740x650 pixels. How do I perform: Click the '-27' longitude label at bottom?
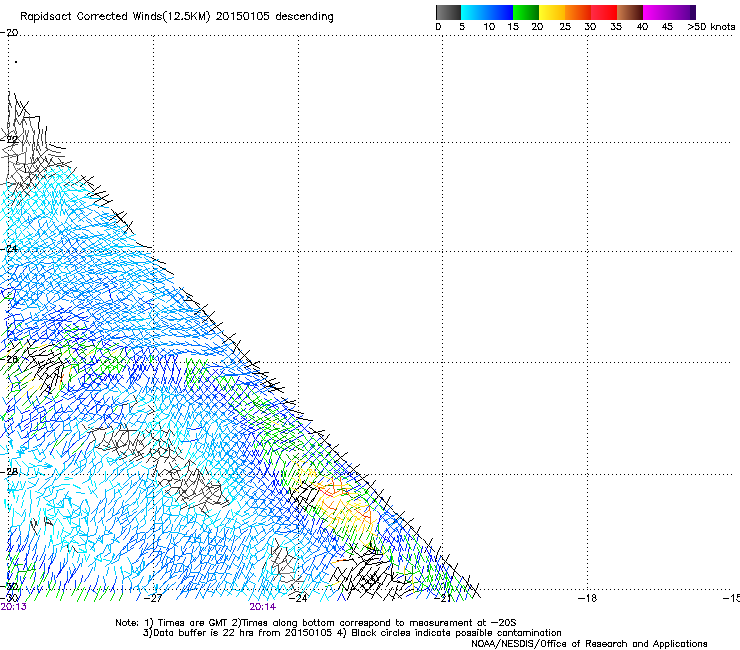coord(153,598)
